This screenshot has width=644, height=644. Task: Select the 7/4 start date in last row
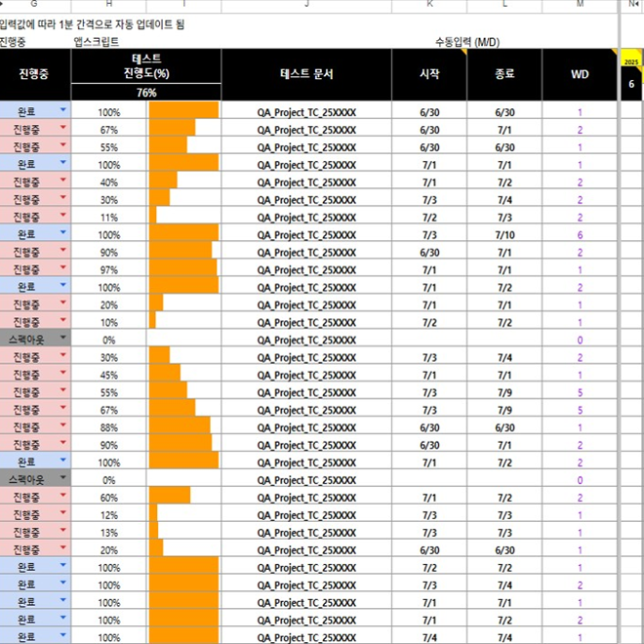tap(429, 637)
